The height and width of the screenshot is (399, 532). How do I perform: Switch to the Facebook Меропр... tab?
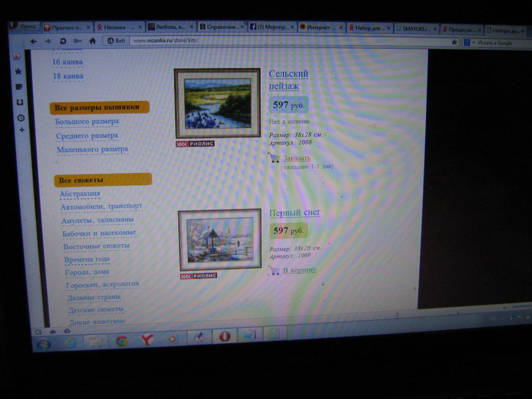click(270, 27)
